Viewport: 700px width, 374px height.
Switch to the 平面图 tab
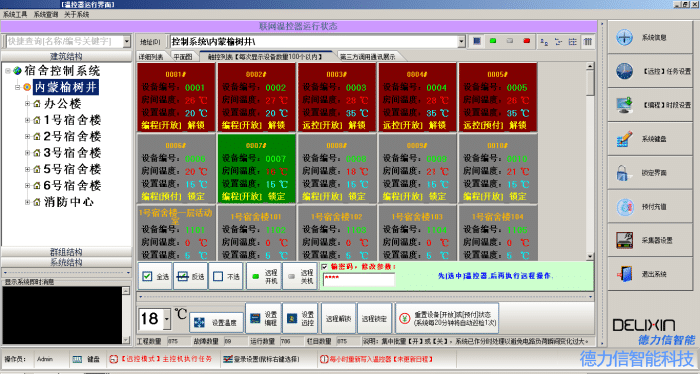click(183, 57)
